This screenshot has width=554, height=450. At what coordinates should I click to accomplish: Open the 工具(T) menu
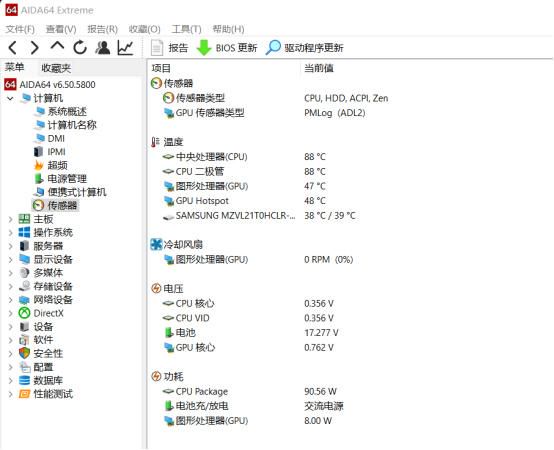186,29
